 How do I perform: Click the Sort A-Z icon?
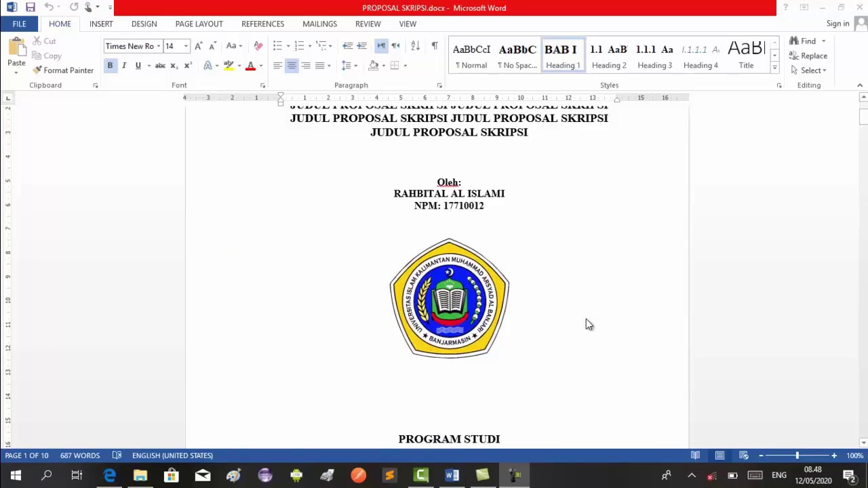pos(415,46)
